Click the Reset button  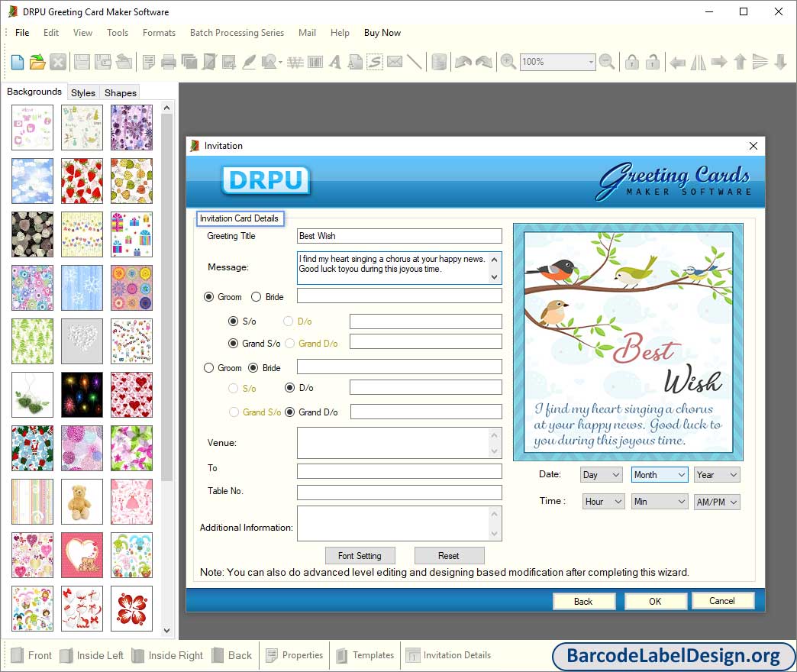point(450,556)
